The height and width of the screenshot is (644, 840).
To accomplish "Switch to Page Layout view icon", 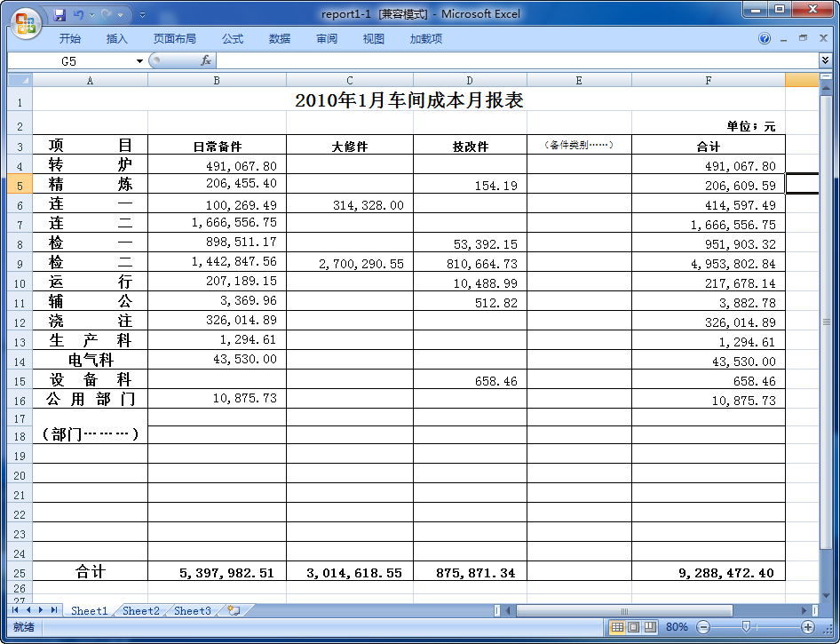I will [x=633, y=627].
